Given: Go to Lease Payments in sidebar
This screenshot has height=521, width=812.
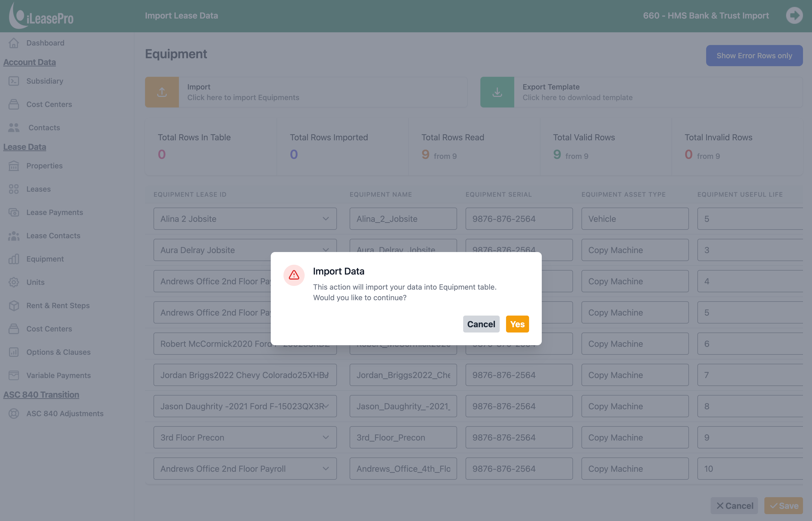Looking at the screenshot, I should coord(55,213).
